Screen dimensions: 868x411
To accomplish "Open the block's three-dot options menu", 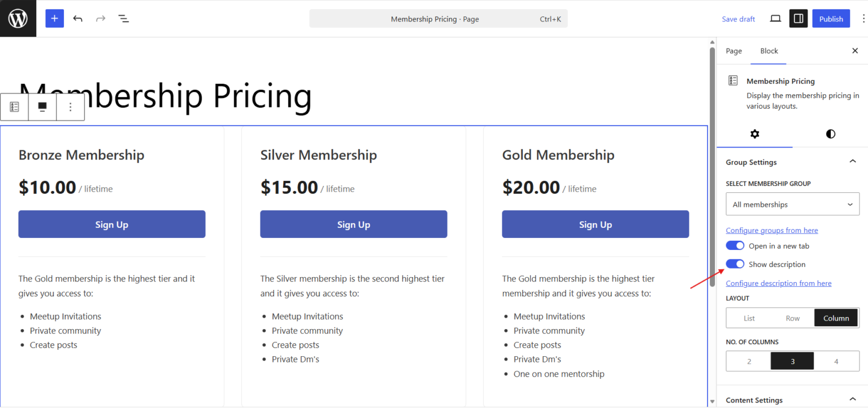I will point(71,107).
